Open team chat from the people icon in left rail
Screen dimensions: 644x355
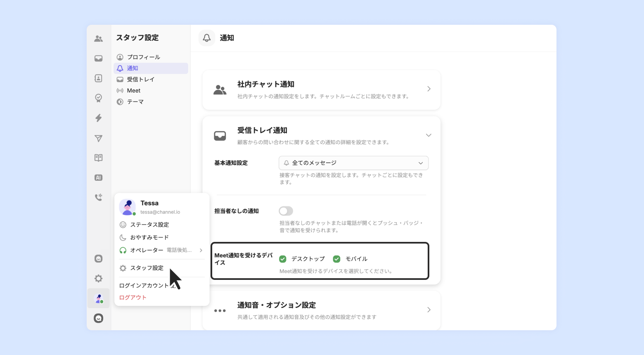(x=98, y=38)
